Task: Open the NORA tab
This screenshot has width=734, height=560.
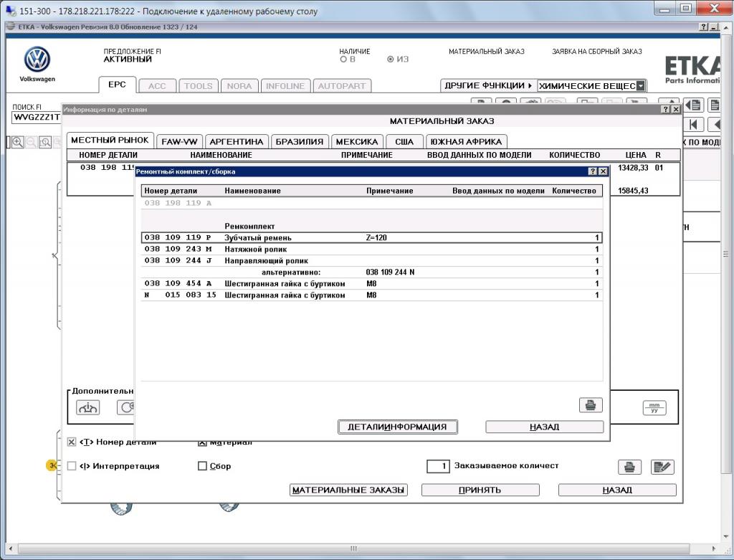Action: tap(239, 86)
